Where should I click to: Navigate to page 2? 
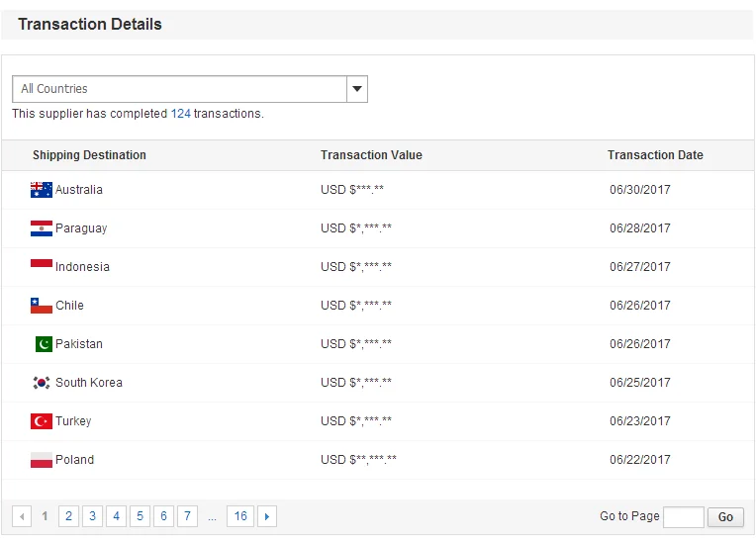click(68, 516)
